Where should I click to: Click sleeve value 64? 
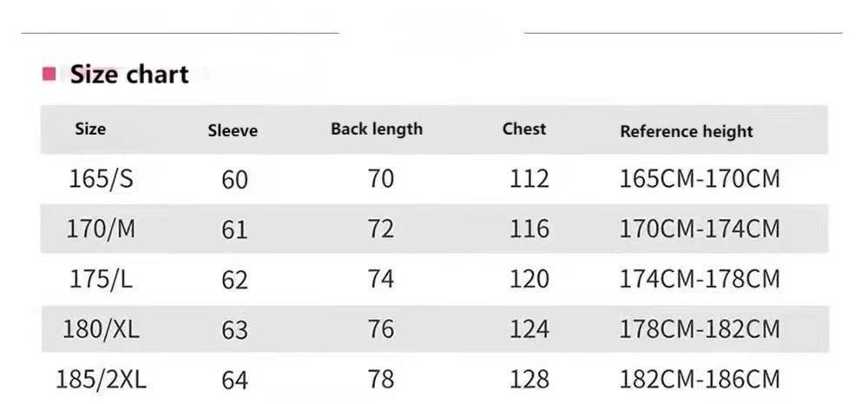(x=234, y=381)
